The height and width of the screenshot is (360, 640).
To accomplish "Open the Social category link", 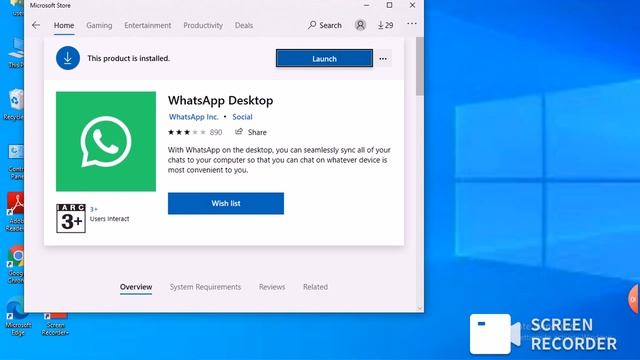I will click(242, 117).
